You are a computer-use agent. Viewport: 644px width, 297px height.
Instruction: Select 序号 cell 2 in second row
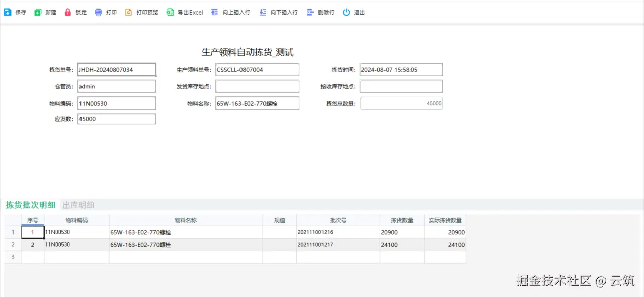pos(33,245)
